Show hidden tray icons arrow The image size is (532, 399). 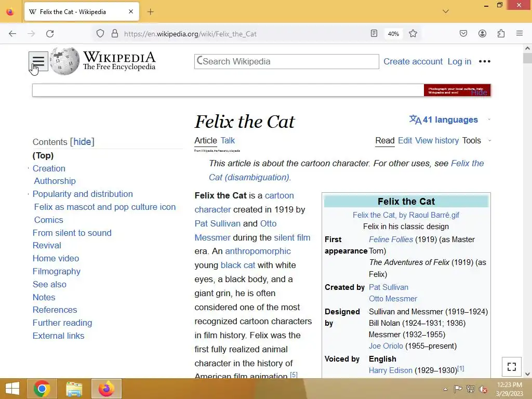click(445, 389)
